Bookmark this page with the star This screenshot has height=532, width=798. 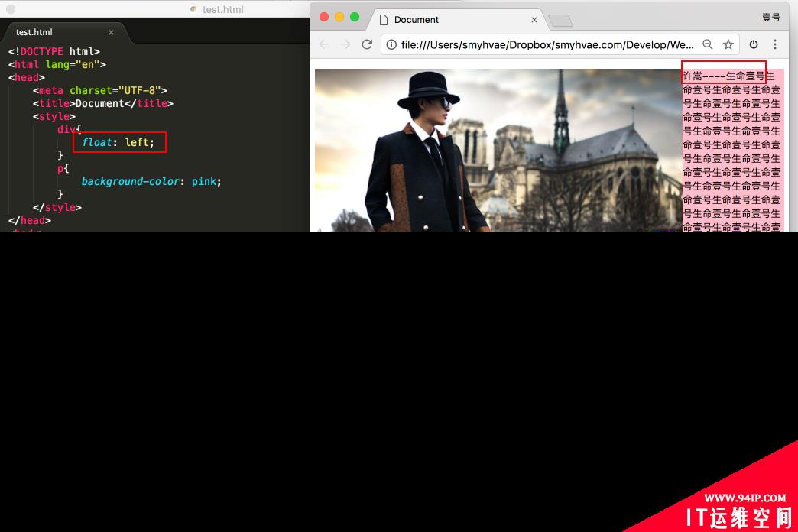(728, 44)
